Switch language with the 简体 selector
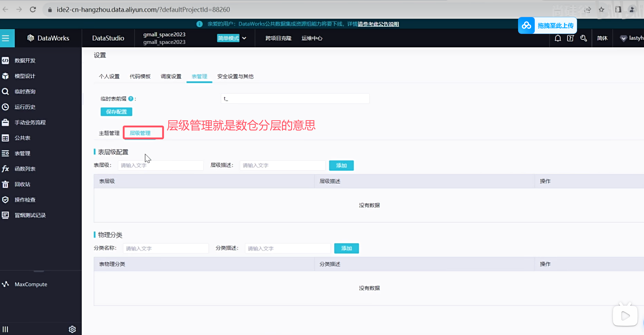 coord(602,38)
